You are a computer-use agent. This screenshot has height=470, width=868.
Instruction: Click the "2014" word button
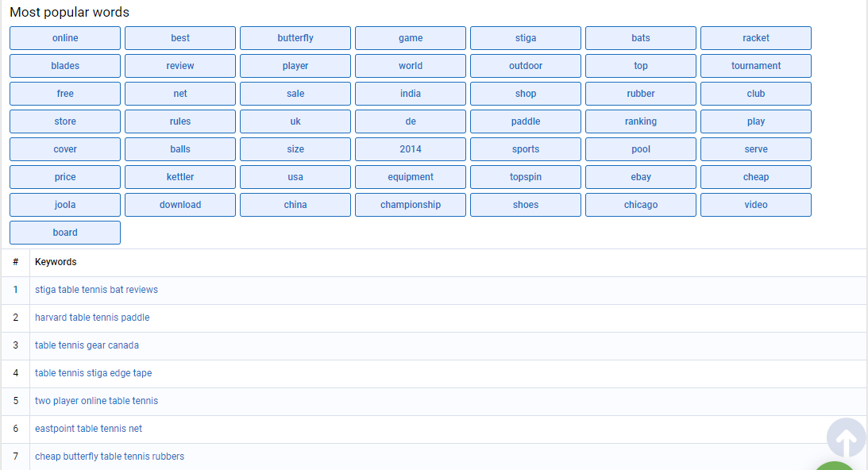click(411, 149)
